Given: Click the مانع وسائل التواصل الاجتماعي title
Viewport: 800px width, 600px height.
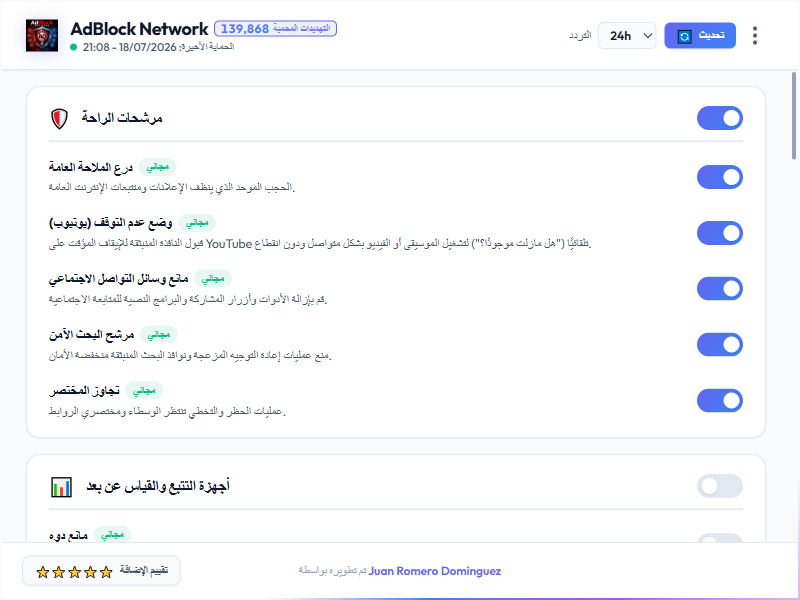Looking at the screenshot, I should tap(118, 279).
